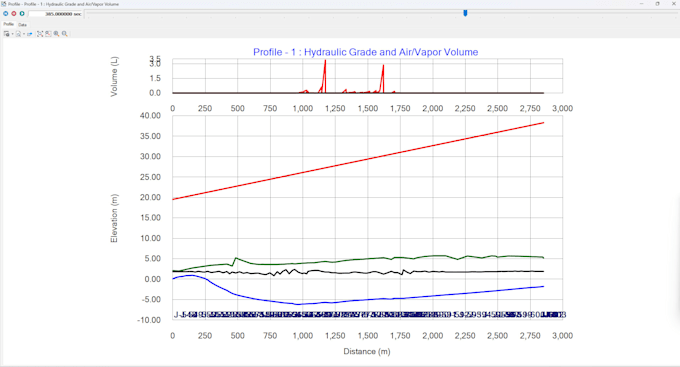The height and width of the screenshot is (367, 680).
Task: Open the chart settings icon
Action: coord(7,33)
